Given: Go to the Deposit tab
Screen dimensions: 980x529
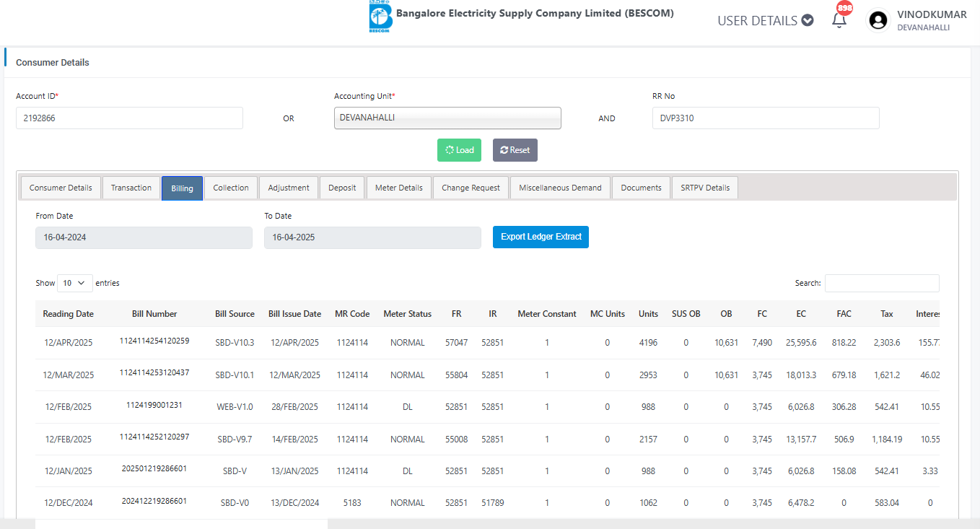Looking at the screenshot, I should [342, 188].
